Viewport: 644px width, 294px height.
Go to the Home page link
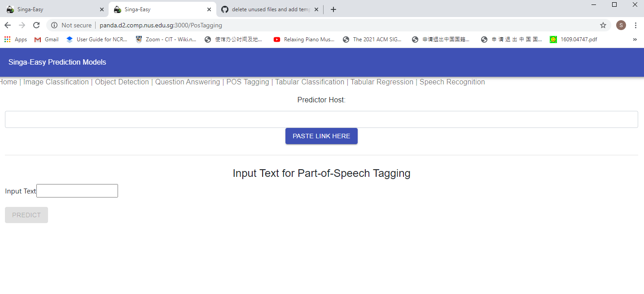[x=8, y=82]
